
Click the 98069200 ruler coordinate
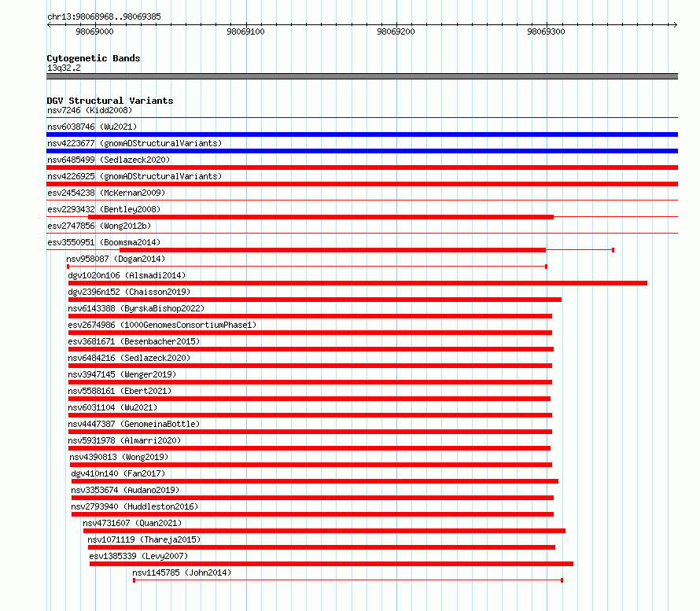click(396, 31)
